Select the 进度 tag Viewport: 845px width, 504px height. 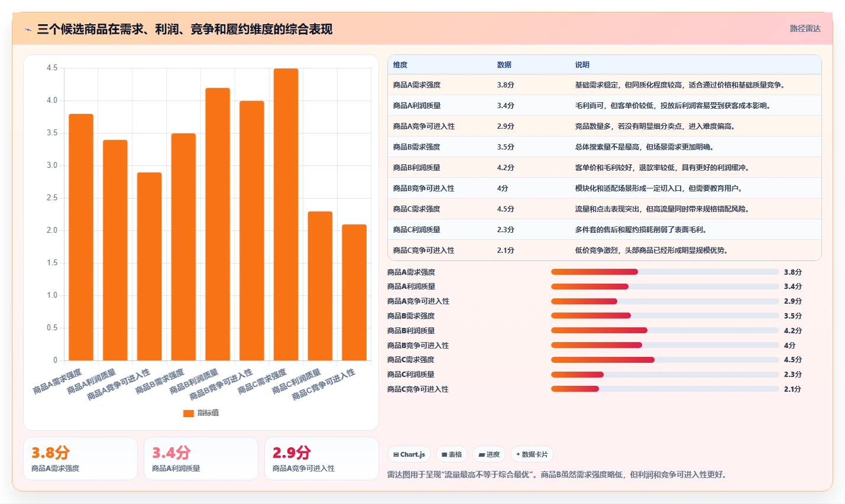(489, 454)
